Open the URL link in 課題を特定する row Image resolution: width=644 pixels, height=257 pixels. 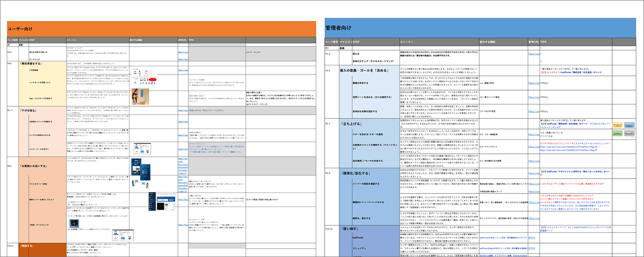pyautogui.click(x=534, y=82)
